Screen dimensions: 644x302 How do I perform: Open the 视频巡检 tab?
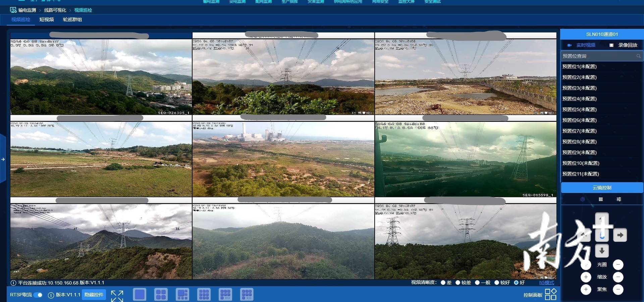coord(21,19)
